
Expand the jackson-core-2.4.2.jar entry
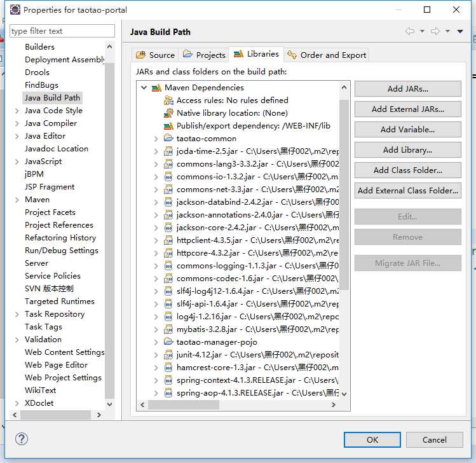(x=156, y=228)
